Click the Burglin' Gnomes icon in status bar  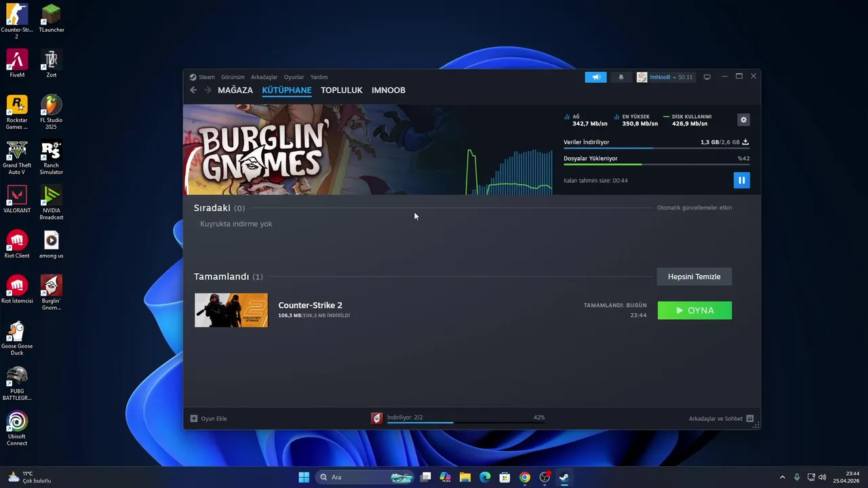(376, 418)
